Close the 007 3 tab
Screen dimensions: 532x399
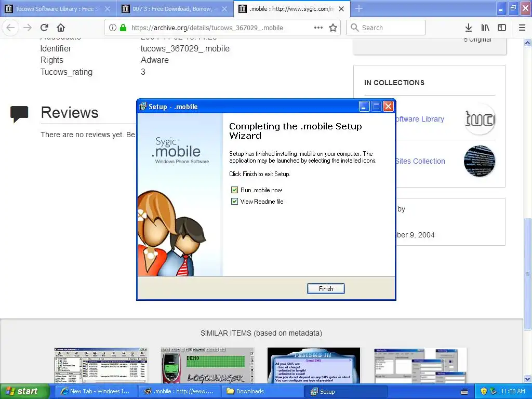224,9
